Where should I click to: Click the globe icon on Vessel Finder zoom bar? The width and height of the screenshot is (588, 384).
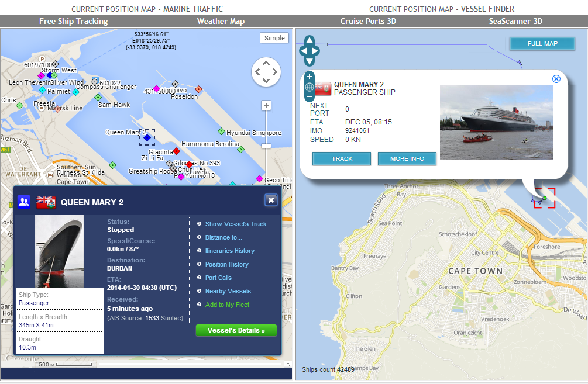(x=310, y=87)
